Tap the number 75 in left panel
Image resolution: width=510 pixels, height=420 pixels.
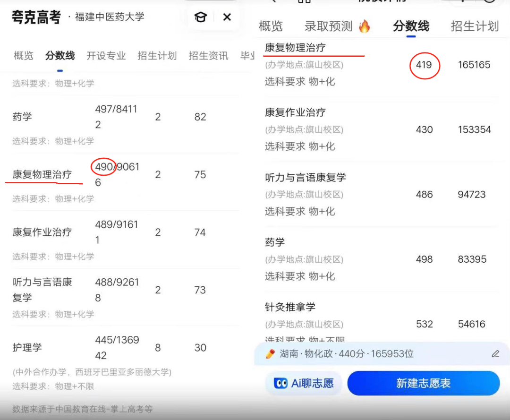point(200,175)
